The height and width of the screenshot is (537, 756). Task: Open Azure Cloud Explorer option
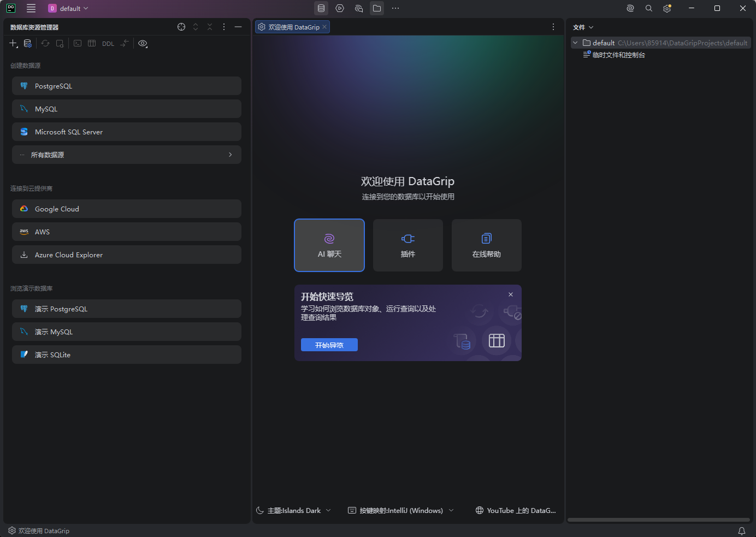127,255
